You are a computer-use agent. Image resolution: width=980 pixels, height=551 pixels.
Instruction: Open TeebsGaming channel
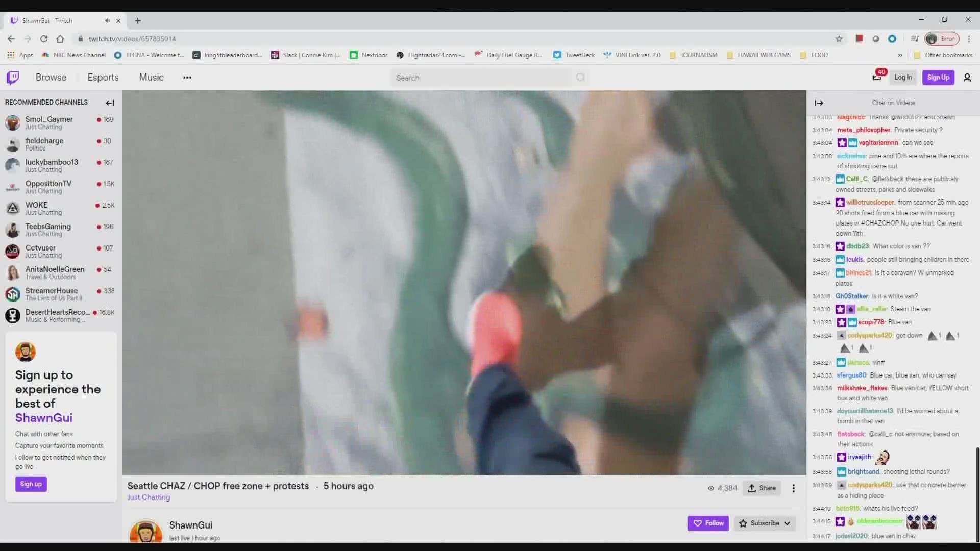pyautogui.click(x=60, y=230)
